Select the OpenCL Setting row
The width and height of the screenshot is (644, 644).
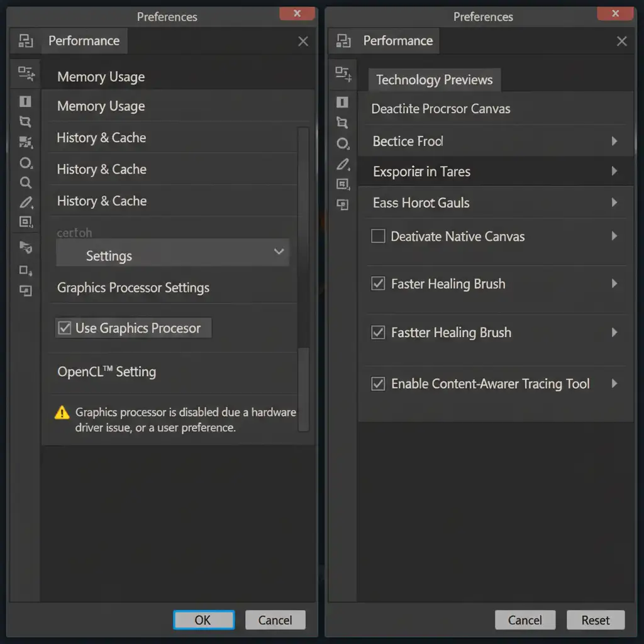pos(107,372)
